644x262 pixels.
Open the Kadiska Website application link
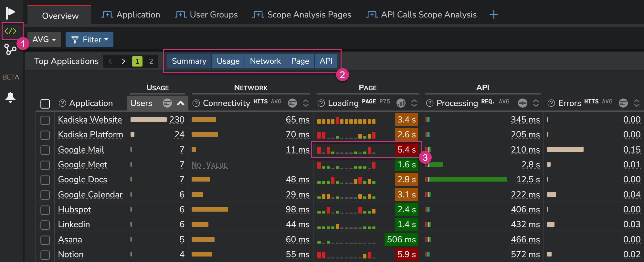click(x=90, y=120)
